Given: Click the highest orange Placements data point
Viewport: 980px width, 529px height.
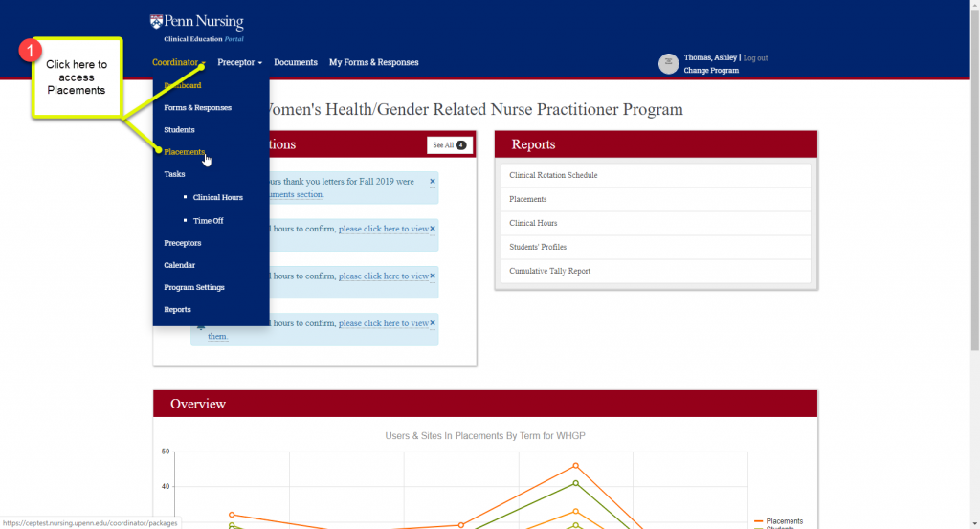Looking at the screenshot, I should [575, 465].
